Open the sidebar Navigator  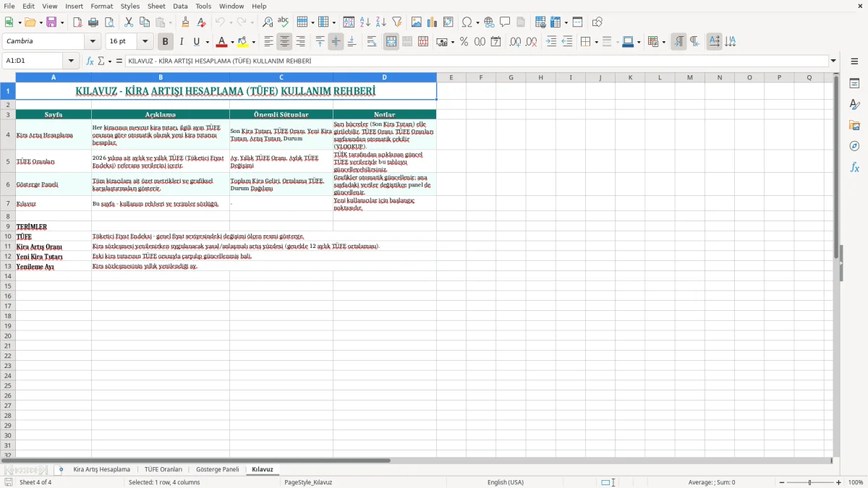(854, 146)
